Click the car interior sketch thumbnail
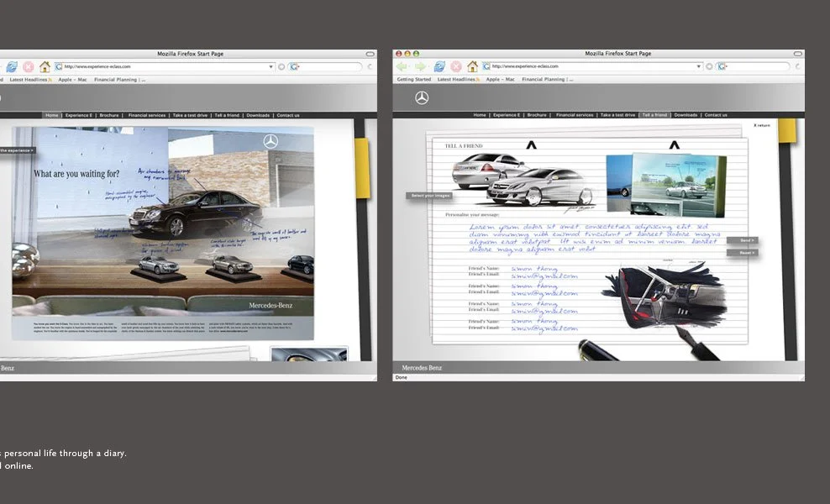The height and width of the screenshot is (504, 830). tap(665, 296)
